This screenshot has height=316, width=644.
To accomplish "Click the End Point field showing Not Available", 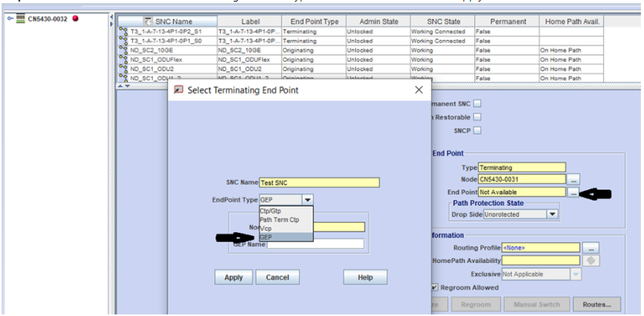I will coord(522,192).
